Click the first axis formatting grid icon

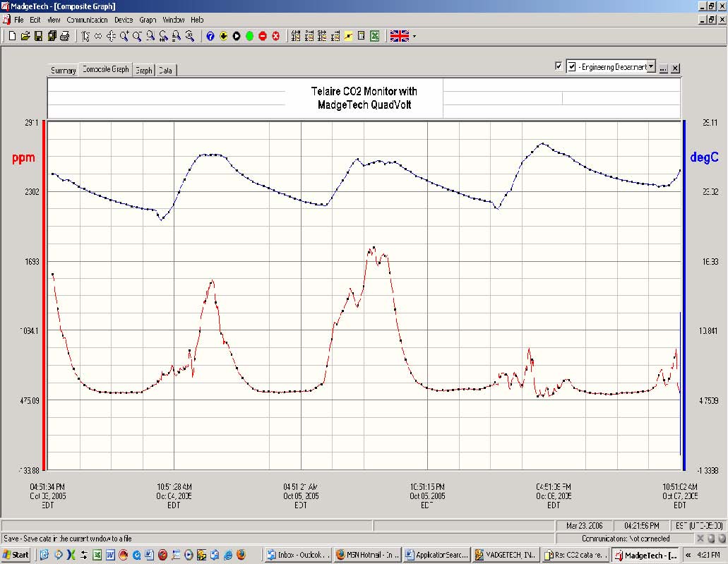(296, 36)
